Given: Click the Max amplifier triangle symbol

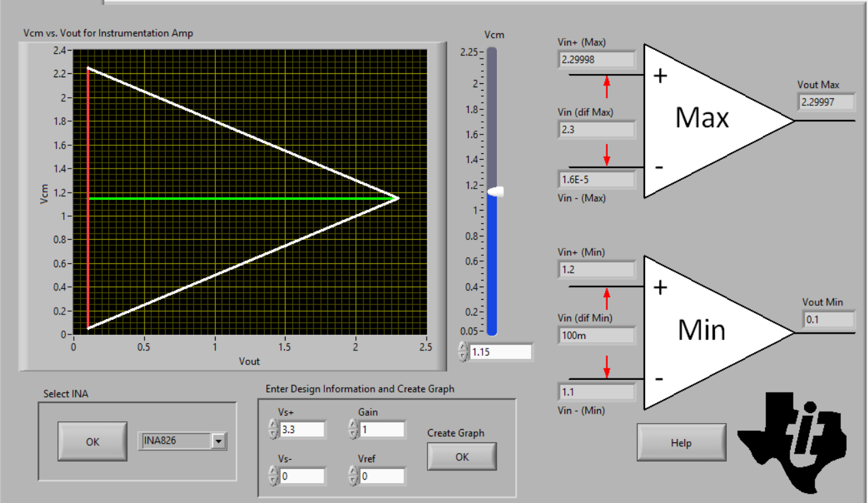Looking at the screenshot, I should tap(702, 121).
